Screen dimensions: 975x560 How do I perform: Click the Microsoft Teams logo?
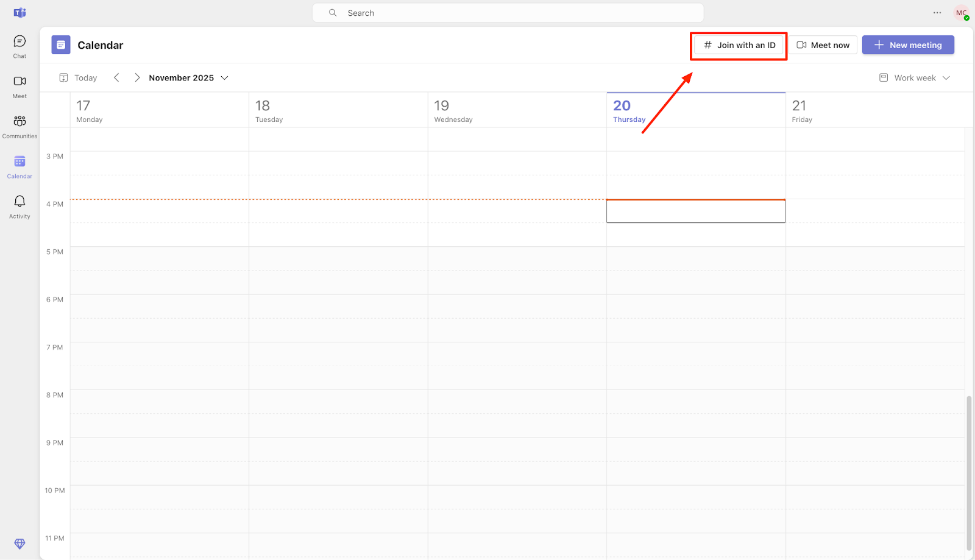pos(19,13)
